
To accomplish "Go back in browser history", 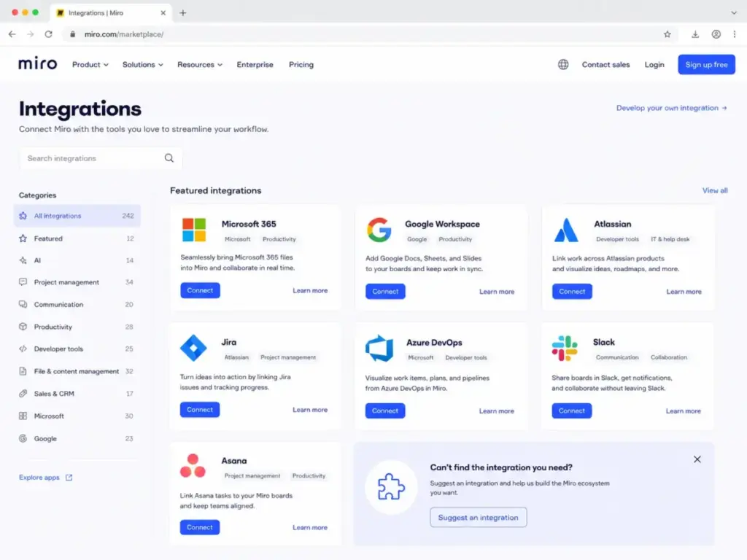I will point(12,34).
